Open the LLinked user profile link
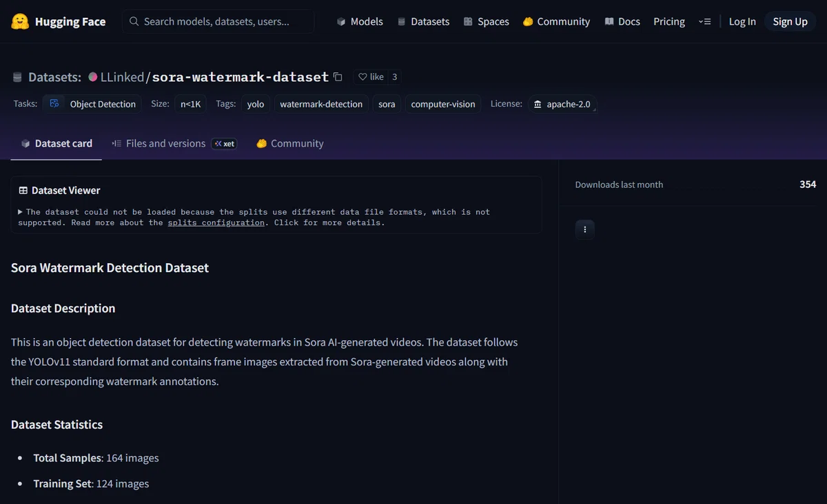The width and height of the screenshot is (827, 504). pyautogui.click(x=124, y=77)
